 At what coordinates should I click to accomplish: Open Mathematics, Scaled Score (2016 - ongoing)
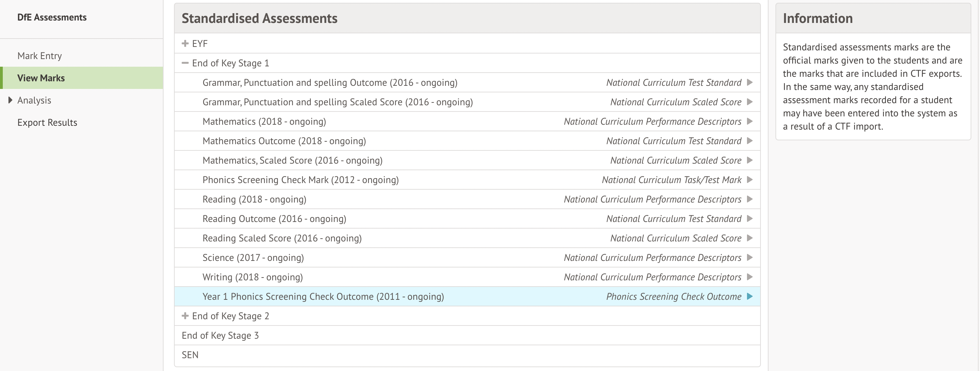pyautogui.click(x=292, y=160)
